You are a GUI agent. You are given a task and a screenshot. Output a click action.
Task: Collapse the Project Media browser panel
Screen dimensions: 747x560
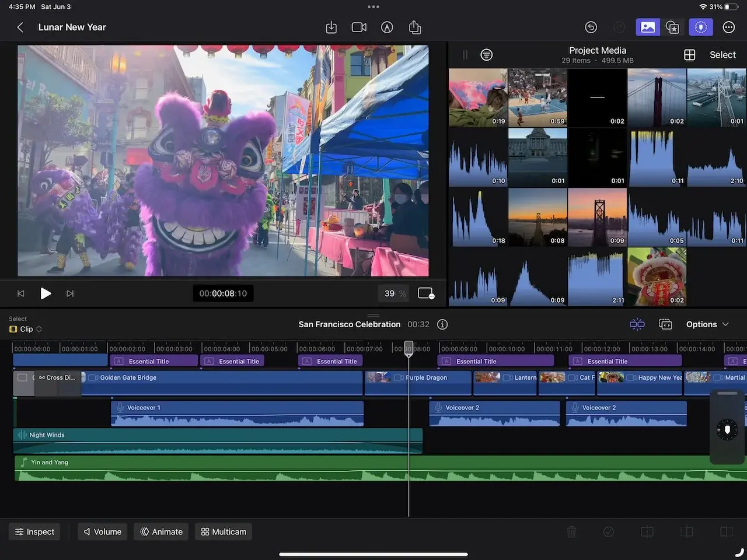point(465,54)
